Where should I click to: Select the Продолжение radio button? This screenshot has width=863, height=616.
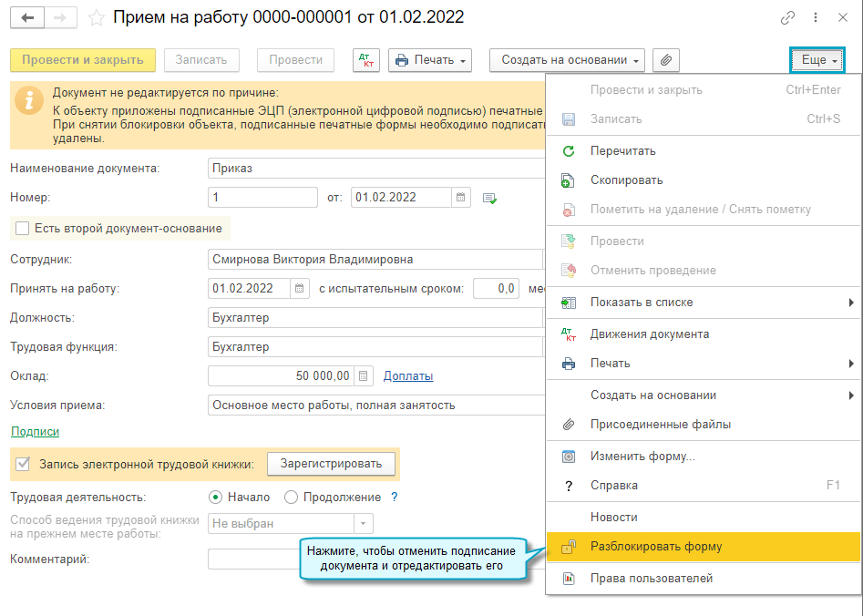(292, 497)
